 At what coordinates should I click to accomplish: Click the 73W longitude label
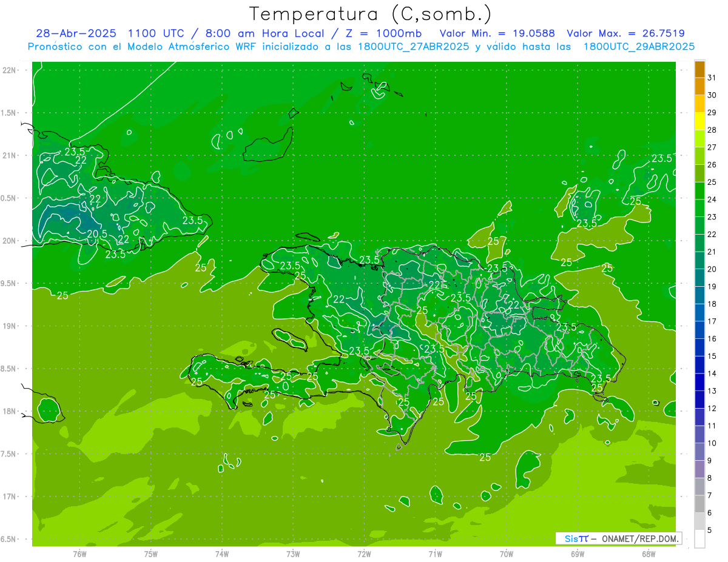tap(293, 554)
